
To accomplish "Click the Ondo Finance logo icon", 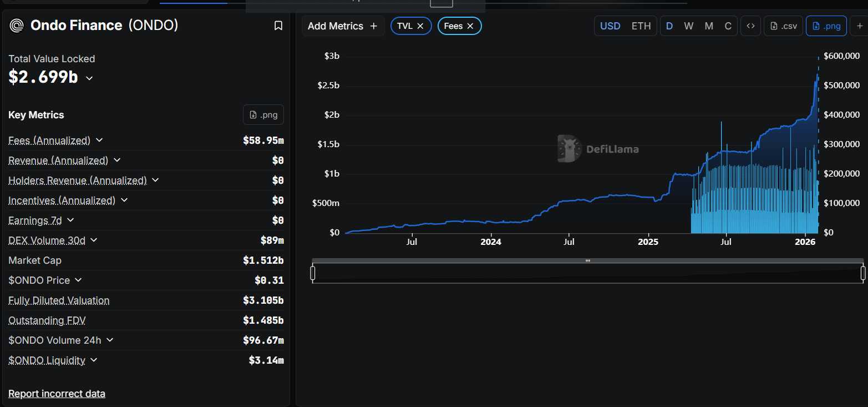I will (17, 26).
